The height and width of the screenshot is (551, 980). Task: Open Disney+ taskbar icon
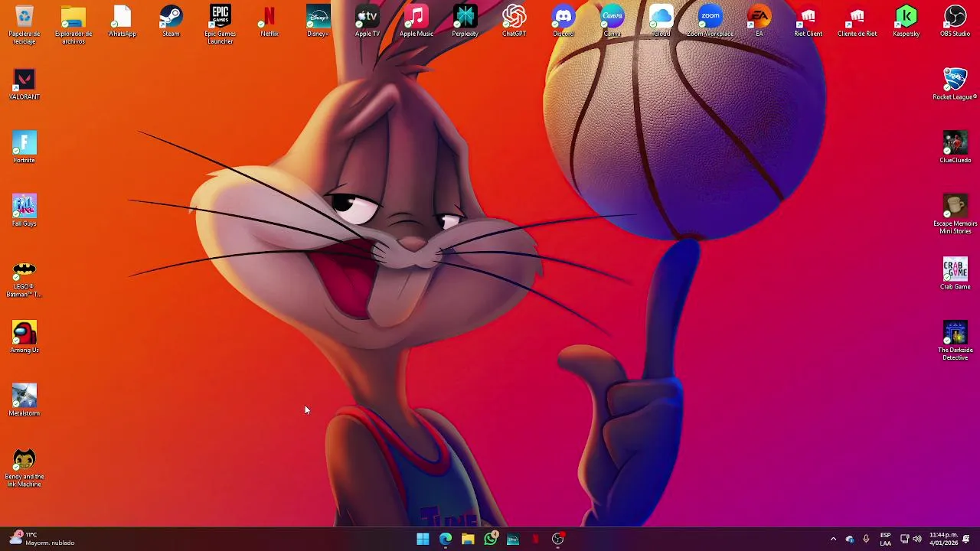[x=513, y=540]
